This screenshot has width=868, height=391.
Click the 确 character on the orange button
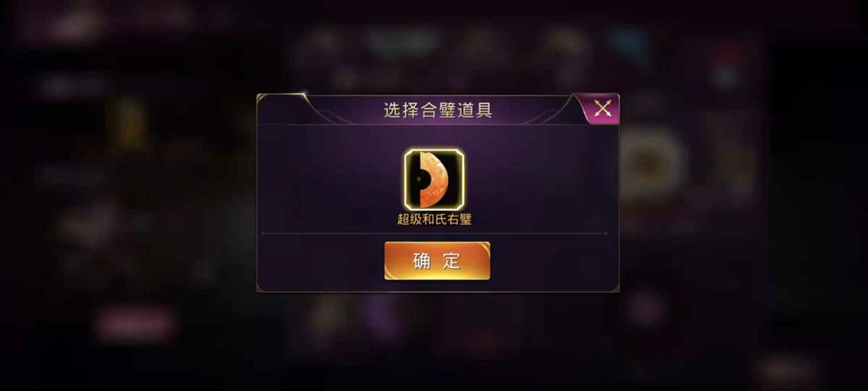pos(422,261)
